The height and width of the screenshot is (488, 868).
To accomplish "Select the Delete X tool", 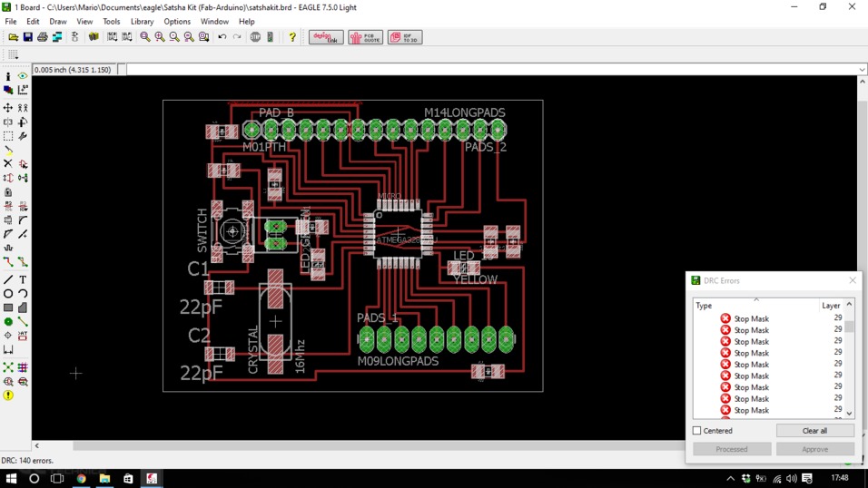I will coord(8,164).
